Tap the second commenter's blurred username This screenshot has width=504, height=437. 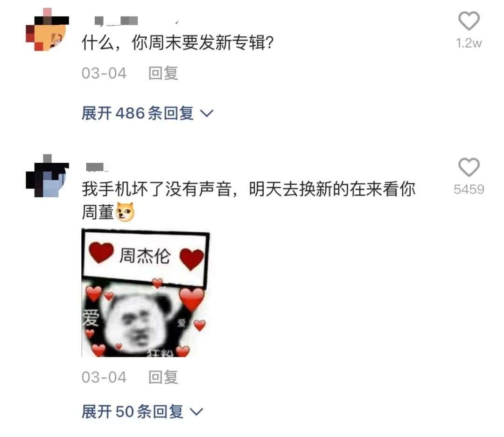(97, 167)
